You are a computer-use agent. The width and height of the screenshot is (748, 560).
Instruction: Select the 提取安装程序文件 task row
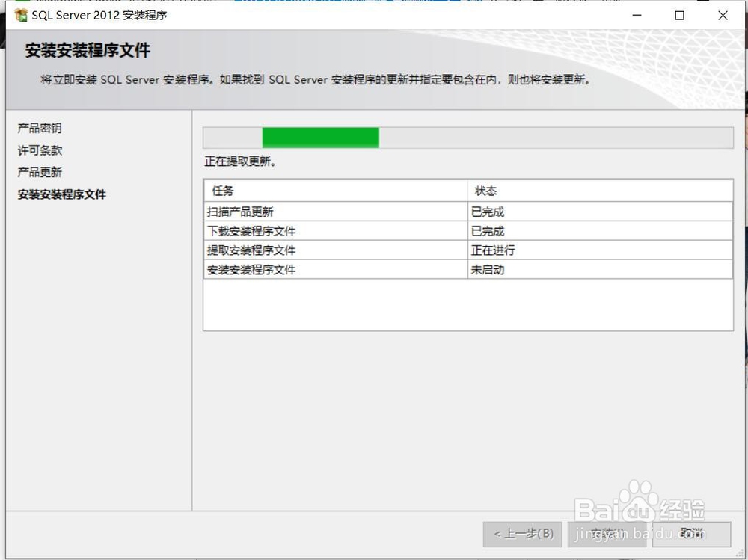(468, 250)
